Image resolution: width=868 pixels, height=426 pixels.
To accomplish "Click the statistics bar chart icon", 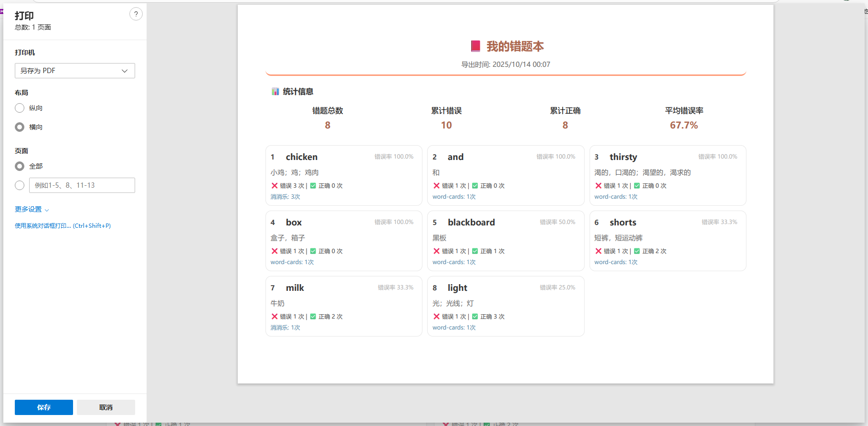I will click(275, 91).
